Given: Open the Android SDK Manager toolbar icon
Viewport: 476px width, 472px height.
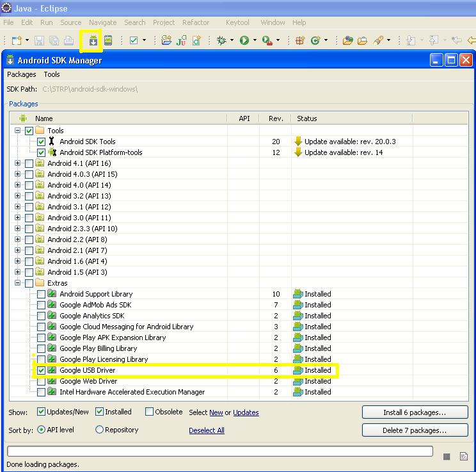Looking at the screenshot, I should pyautogui.click(x=93, y=40).
